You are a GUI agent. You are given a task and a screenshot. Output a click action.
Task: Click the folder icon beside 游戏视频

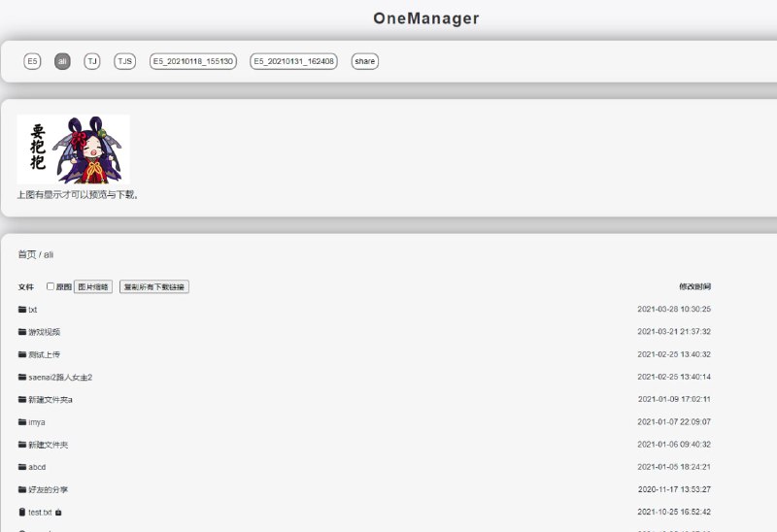[x=22, y=332]
